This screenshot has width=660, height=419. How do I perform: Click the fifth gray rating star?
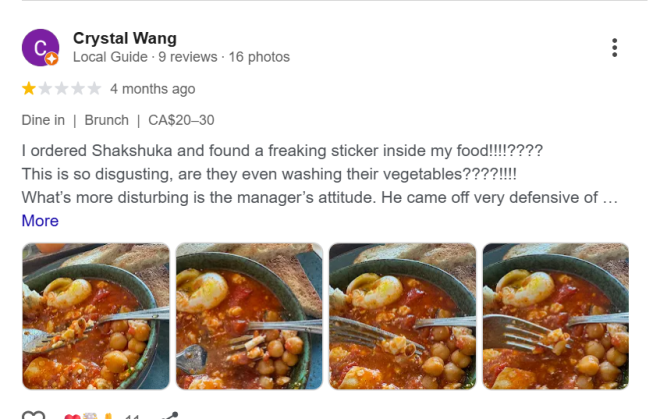coord(94,89)
